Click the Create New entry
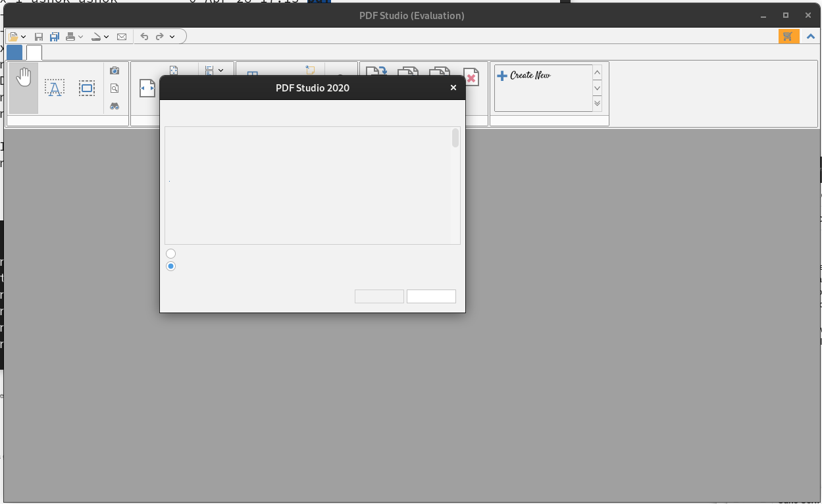Viewport: 822px width, 504px height. click(523, 76)
